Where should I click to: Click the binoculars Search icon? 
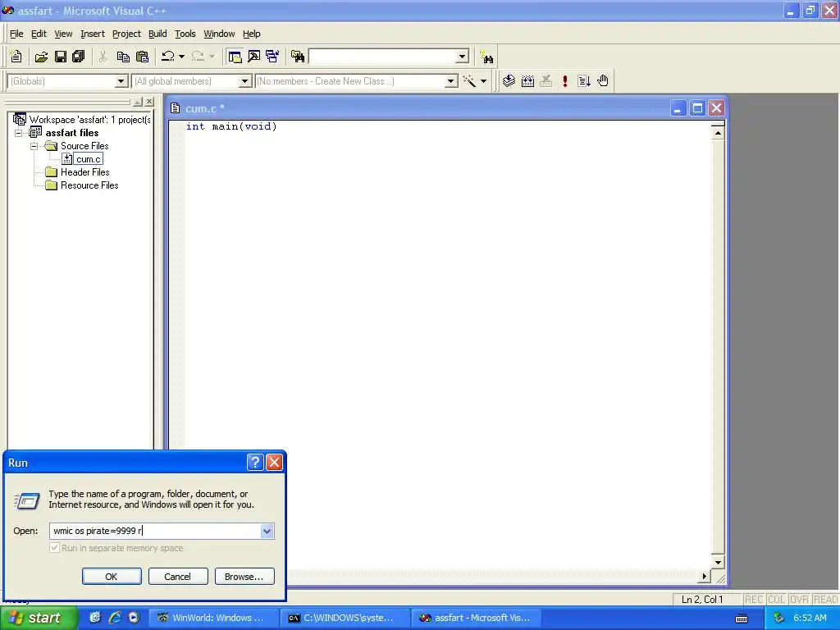487,57
